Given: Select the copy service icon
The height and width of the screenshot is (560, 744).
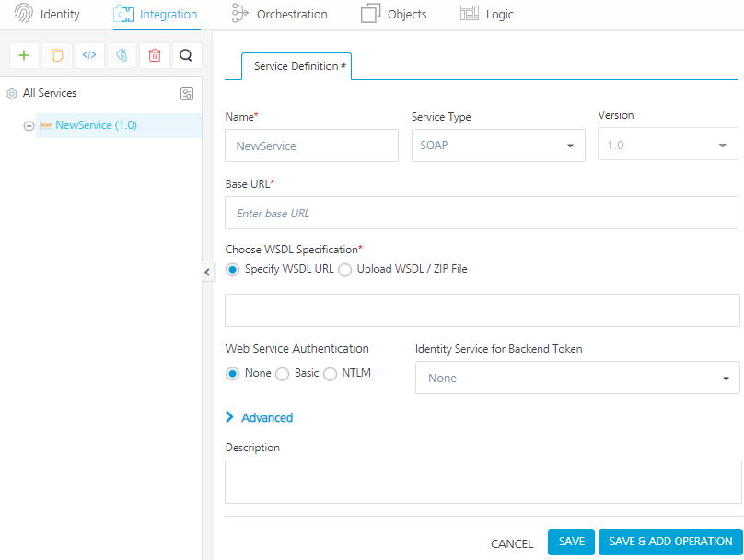Looking at the screenshot, I should (x=56, y=55).
